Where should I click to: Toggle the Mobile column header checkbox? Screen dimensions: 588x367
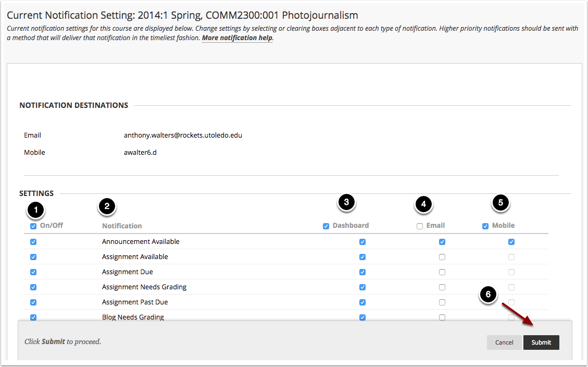[485, 226]
